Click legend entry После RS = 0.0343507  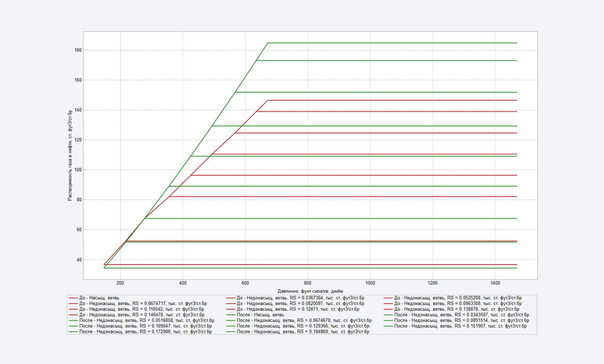click(456, 315)
